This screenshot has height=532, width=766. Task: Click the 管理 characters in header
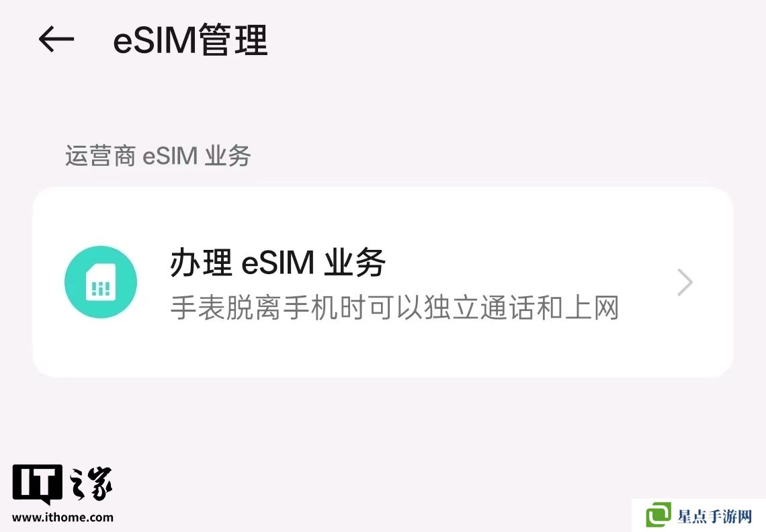point(234,40)
